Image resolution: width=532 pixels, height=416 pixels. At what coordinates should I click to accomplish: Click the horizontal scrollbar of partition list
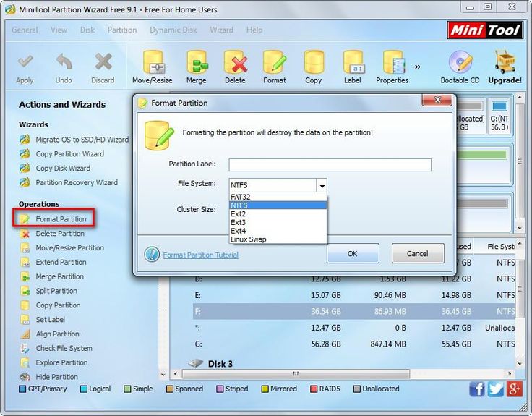(x=296, y=374)
